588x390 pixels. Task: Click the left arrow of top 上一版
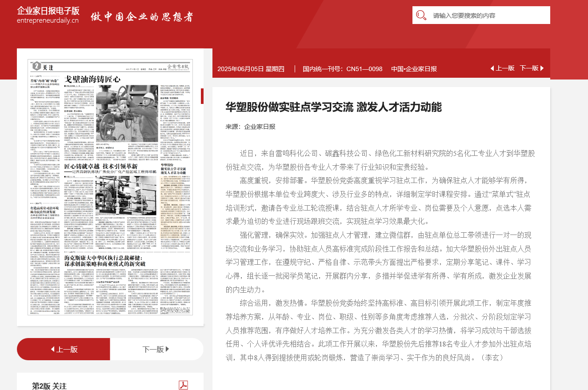[x=492, y=68]
